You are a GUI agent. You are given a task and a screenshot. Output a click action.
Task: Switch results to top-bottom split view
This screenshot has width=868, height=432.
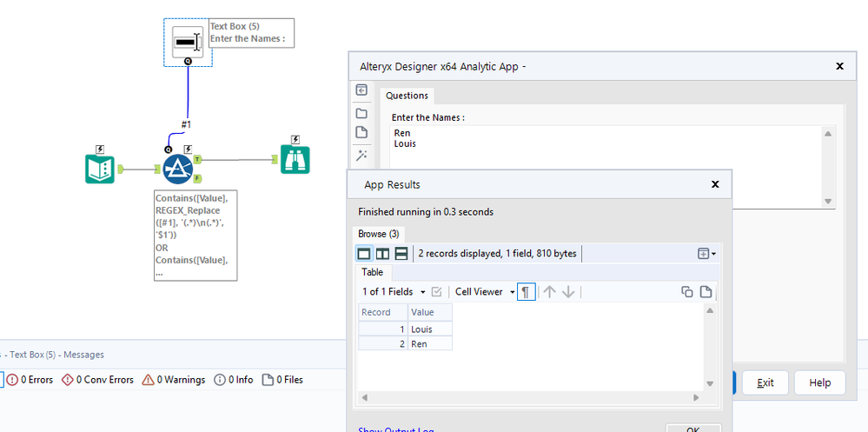point(401,254)
